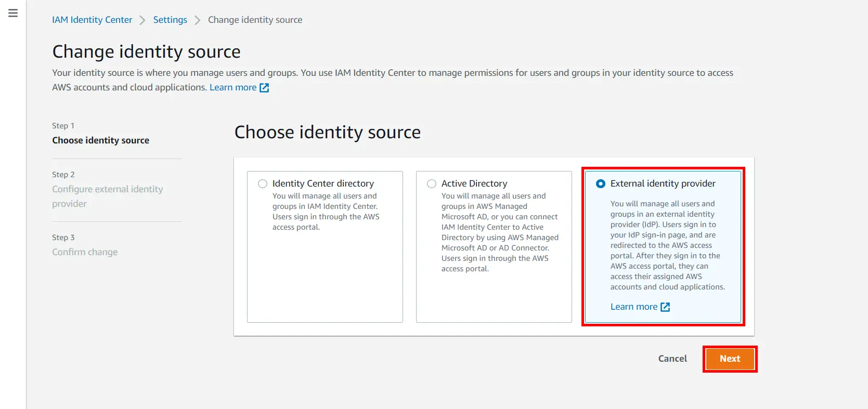Screen dimensions: 868x409
Task: Click the Active Directory card description
Action: tap(500, 232)
